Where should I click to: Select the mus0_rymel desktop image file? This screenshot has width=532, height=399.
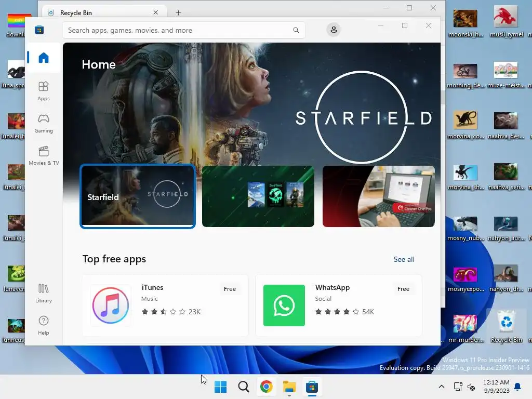(506, 21)
